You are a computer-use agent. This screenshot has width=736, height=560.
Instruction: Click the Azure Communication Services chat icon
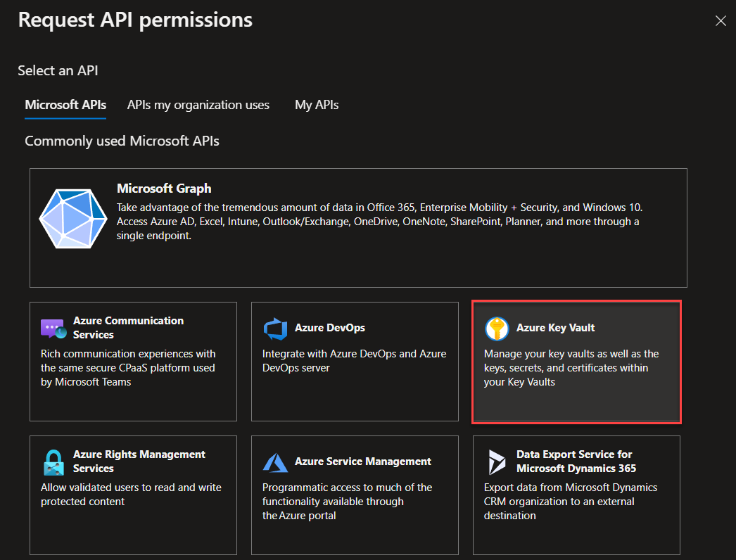tap(51, 325)
